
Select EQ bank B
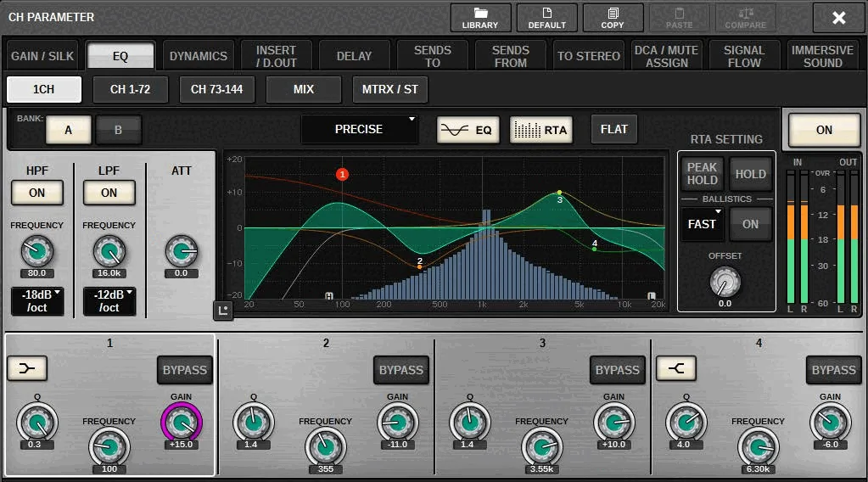coord(118,130)
